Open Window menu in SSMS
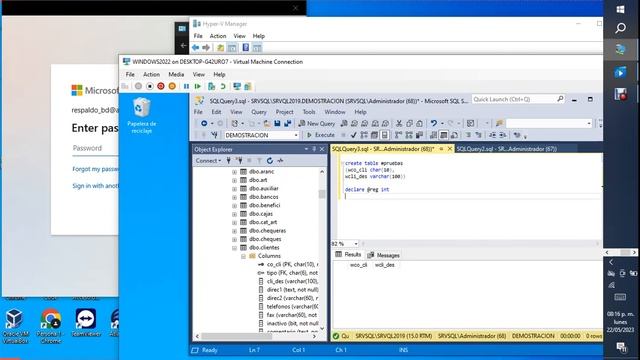 click(x=335, y=112)
